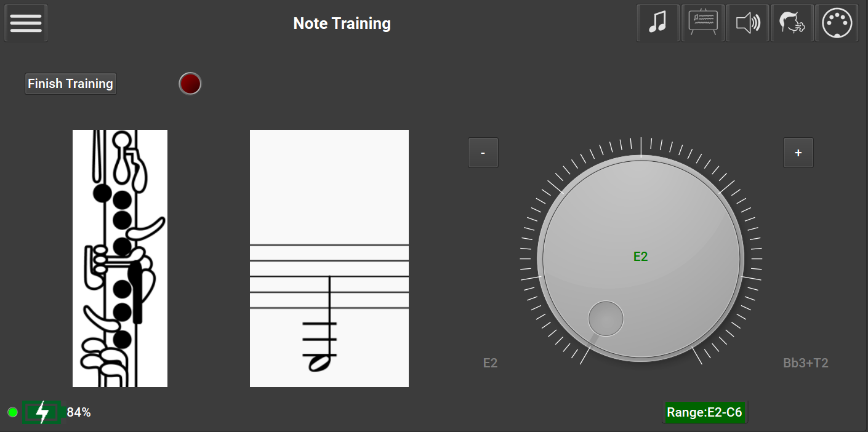
Task: Open the breath blowing head icon
Action: [792, 23]
